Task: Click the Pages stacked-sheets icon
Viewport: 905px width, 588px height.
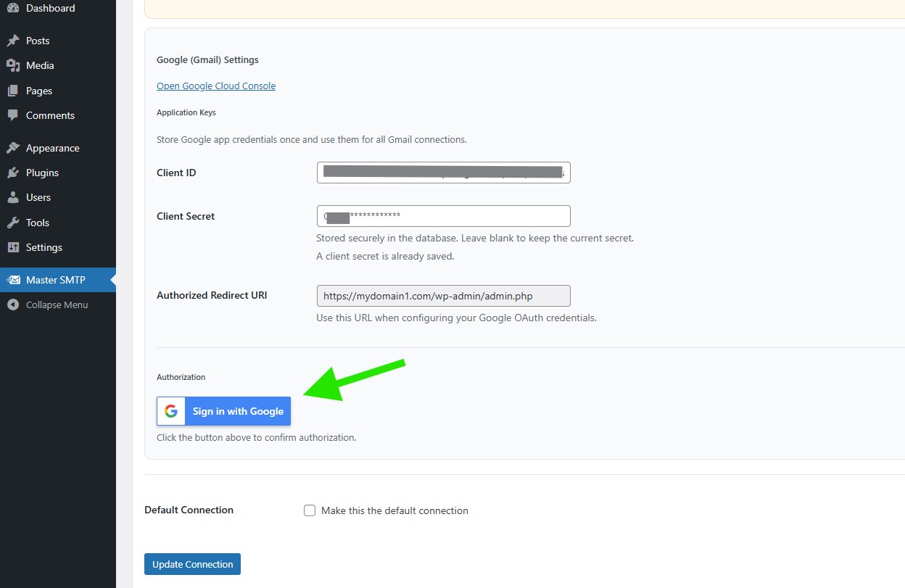Action: coord(13,91)
